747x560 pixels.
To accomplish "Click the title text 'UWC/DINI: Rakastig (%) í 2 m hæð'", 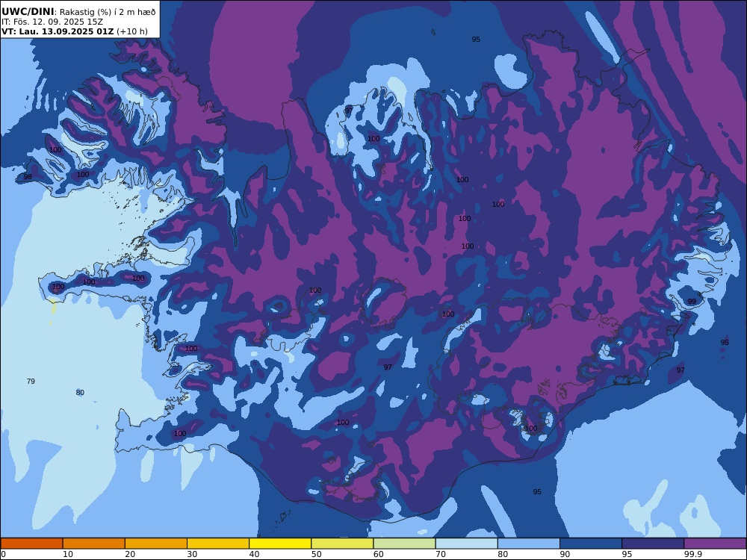I will 78,11.
